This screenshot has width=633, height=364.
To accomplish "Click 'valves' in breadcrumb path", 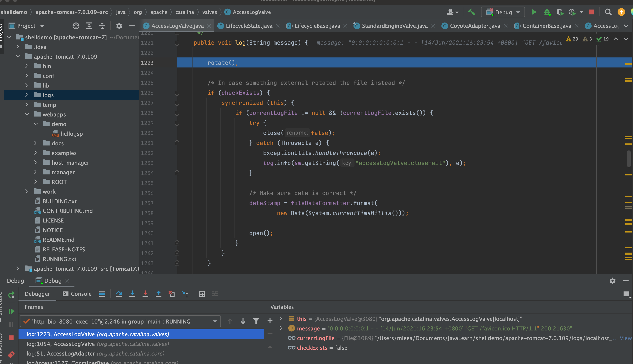I will click(x=210, y=12).
